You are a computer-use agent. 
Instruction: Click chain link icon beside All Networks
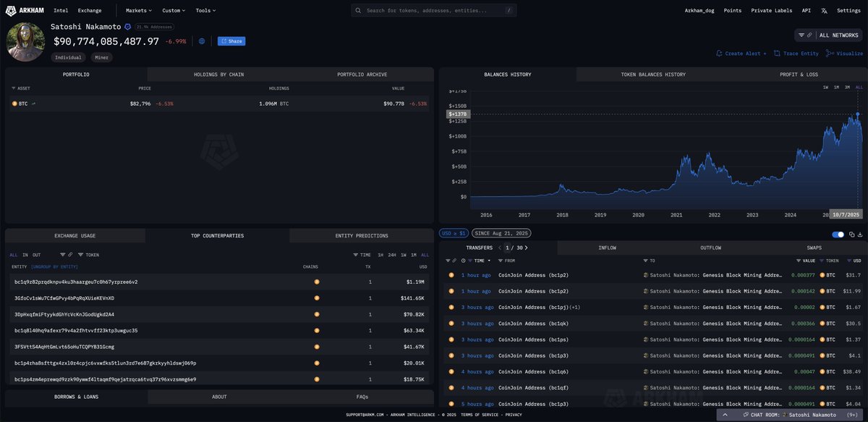point(809,35)
